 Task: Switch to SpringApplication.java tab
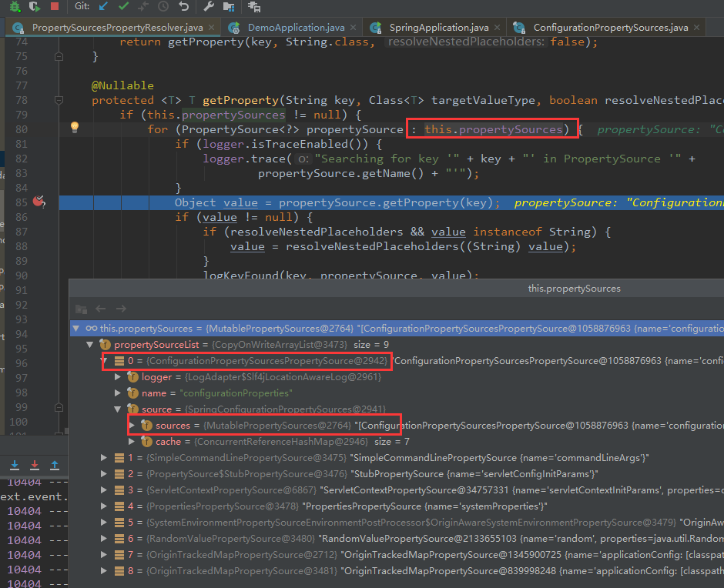tap(439, 28)
